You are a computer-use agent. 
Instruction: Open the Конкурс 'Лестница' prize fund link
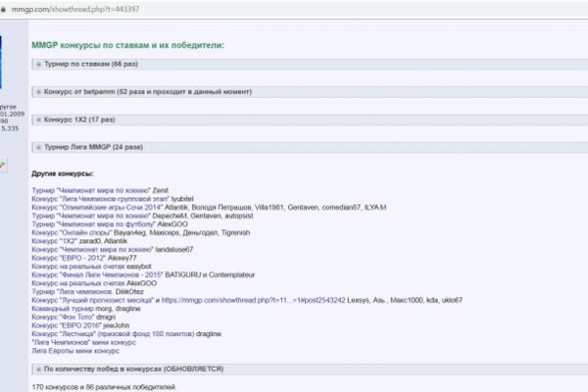(x=113, y=334)
